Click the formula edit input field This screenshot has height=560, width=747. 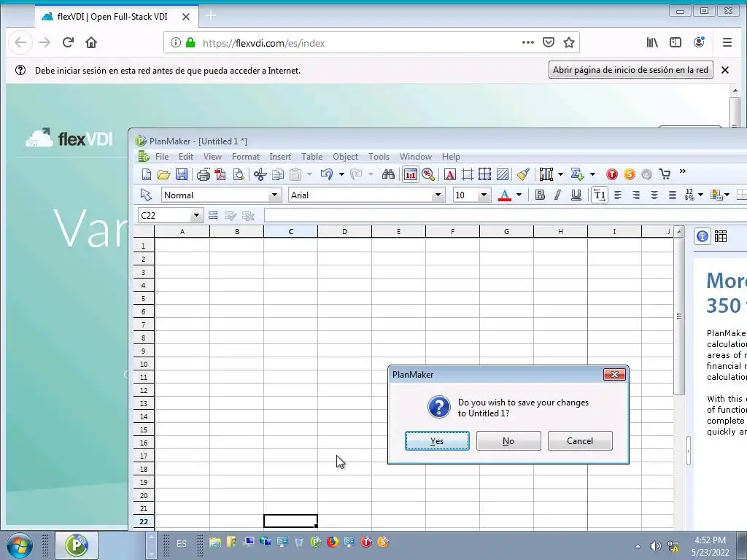pos(505,216)
